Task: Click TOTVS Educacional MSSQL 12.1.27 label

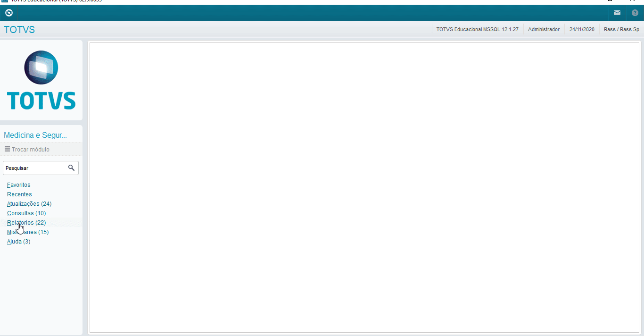Action: (x=477, y=29)
